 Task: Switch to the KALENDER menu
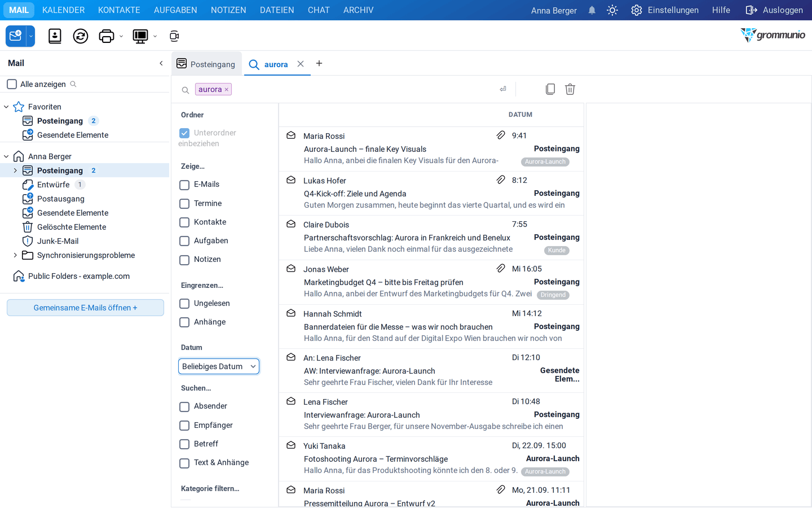tap(64, 10)
